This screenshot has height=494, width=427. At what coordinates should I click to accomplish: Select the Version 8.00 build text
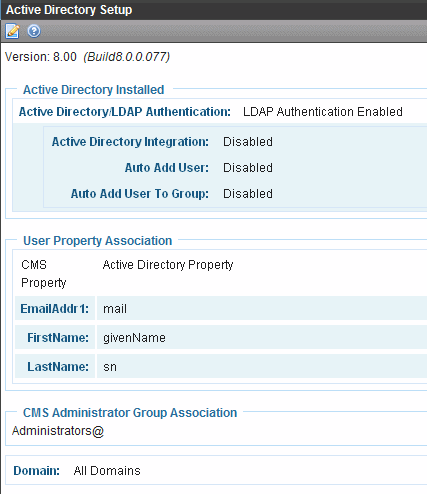point(87,57)
